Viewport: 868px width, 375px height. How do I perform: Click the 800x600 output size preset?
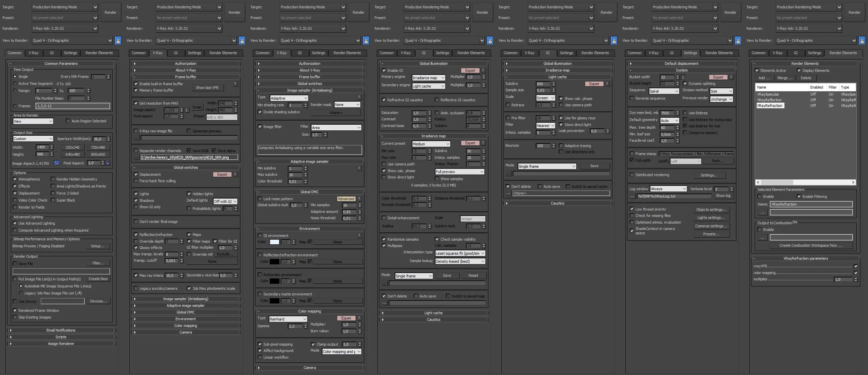click(x=98, y=154)
